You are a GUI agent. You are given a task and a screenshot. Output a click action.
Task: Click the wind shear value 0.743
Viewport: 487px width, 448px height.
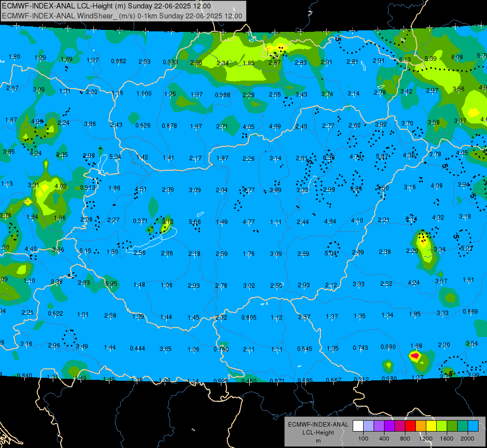360,347
